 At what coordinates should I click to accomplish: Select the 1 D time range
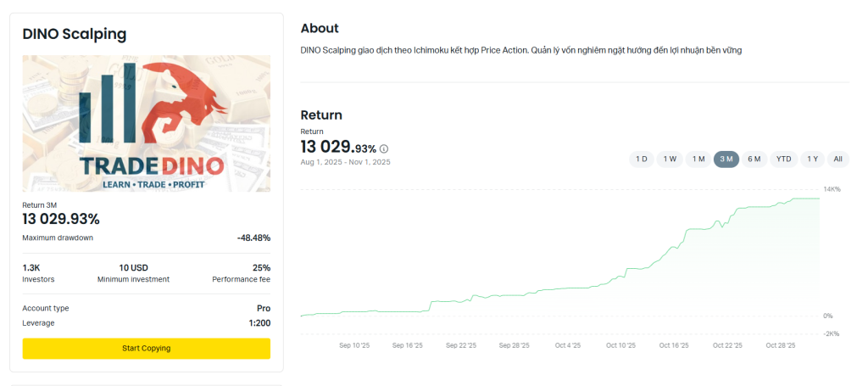(642, 159)
